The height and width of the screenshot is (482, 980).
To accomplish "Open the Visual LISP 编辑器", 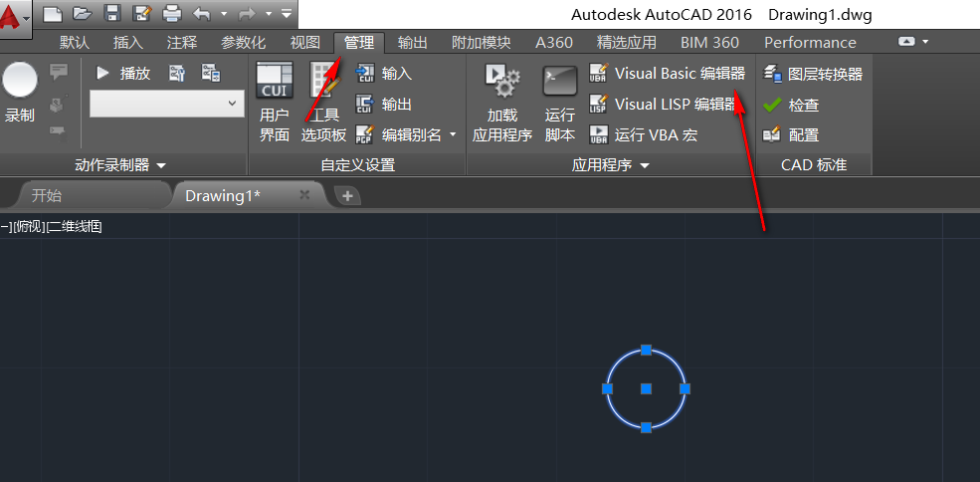I will (x=664, y=104).
